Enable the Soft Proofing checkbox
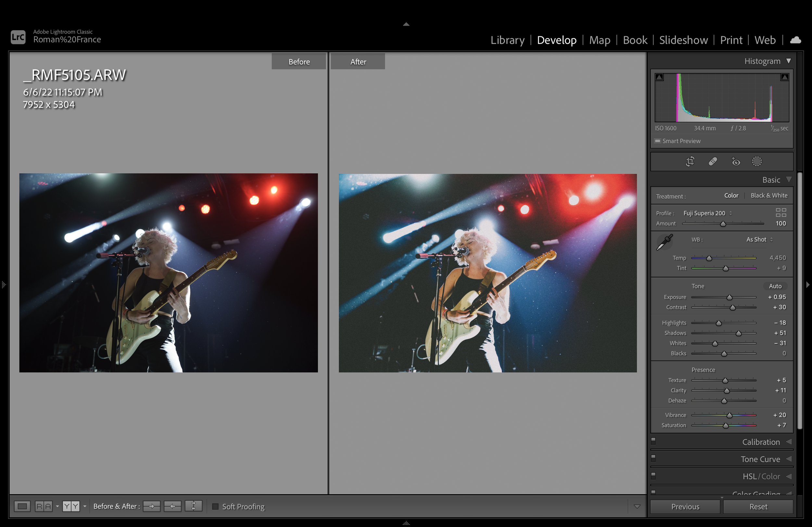This screenshot has width=812, height=527. [x=215, y=506]
